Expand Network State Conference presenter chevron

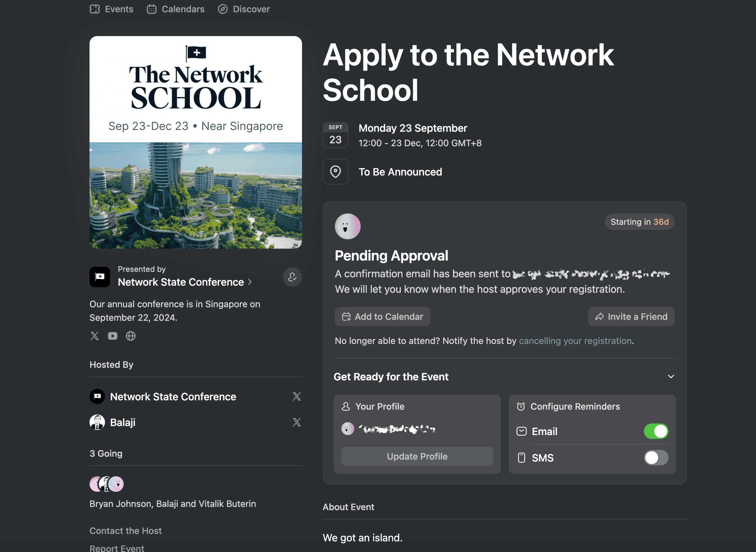click(x=250, y=282)
